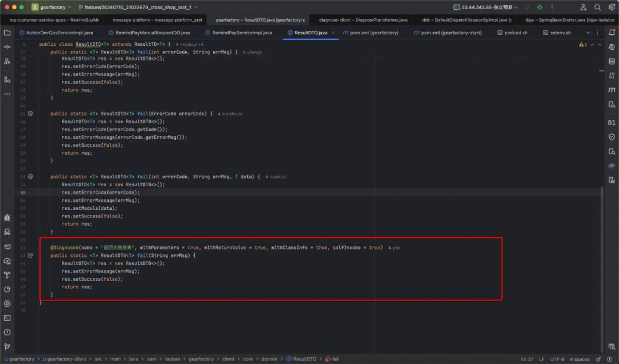Click the Run play button in top toolbar
Image resolution: width=619 pixels, height=364 pixels.
[527, 7]
